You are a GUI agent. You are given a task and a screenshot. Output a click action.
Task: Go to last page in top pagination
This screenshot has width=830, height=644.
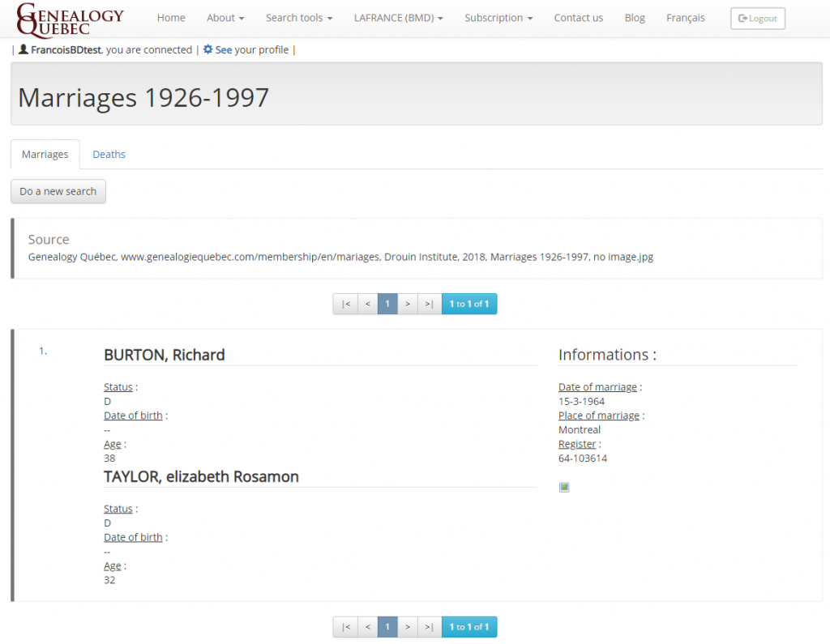(430, 304)
